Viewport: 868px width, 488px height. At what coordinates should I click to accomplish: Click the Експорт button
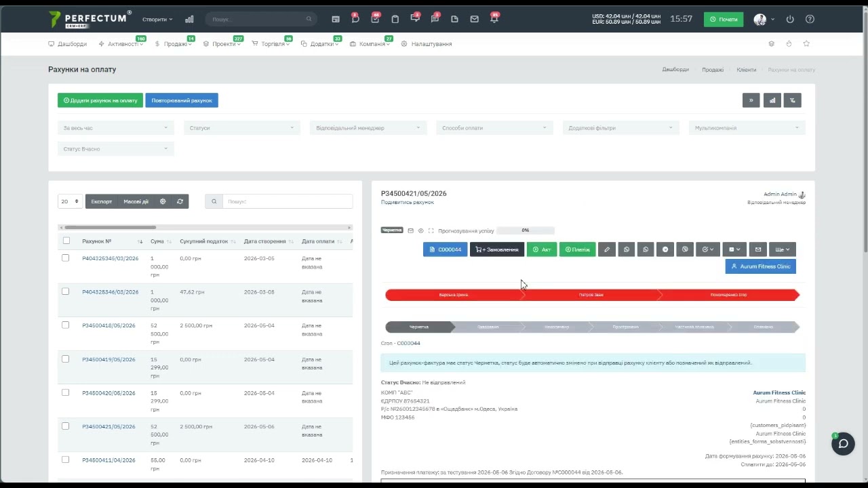coord(102,201)
